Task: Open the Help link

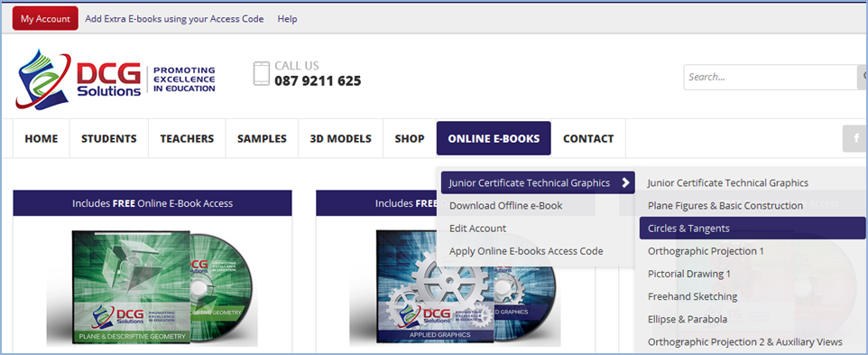Action: 287,19
